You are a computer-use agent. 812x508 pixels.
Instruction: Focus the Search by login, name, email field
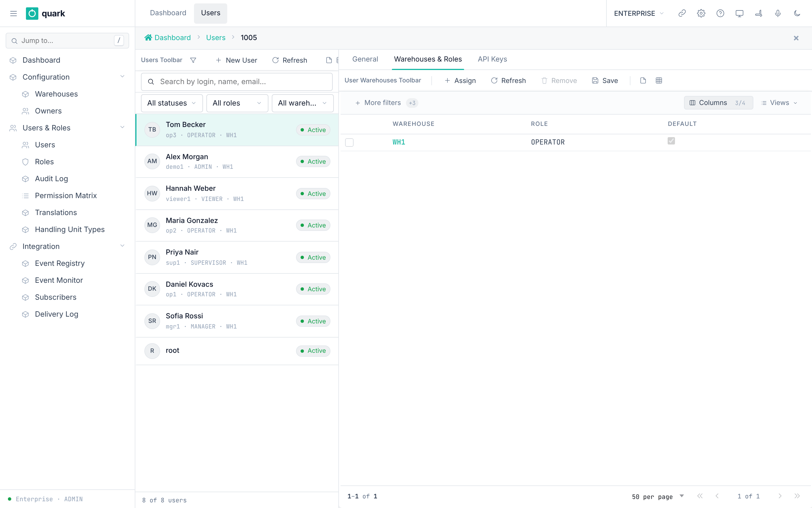(237, 82)
